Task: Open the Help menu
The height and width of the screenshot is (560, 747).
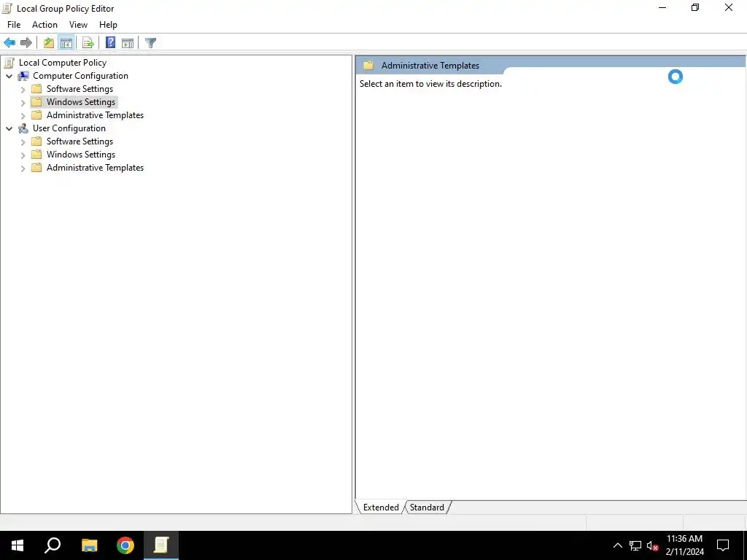Action: click(108, 25)
